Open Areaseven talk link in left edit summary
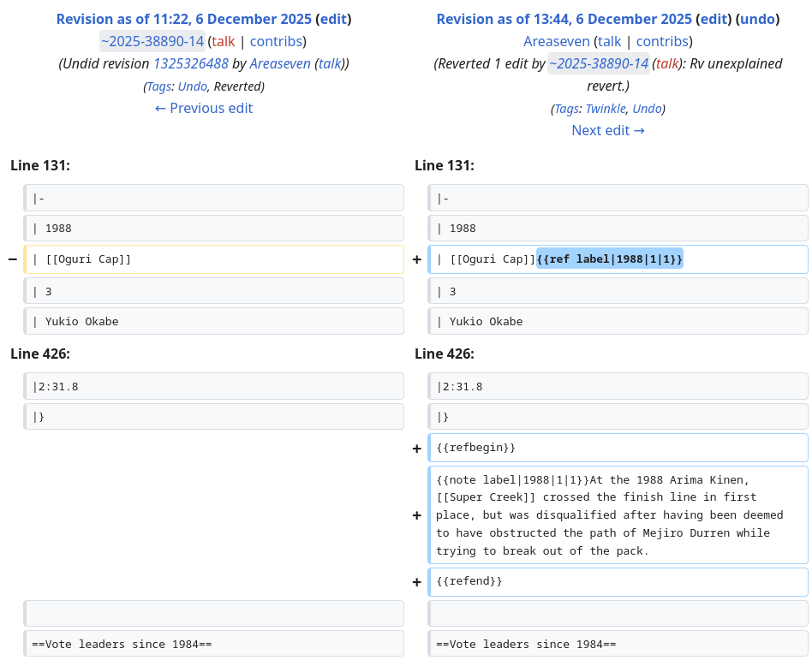Screen dimensions: 812x660 click(331, 63)
